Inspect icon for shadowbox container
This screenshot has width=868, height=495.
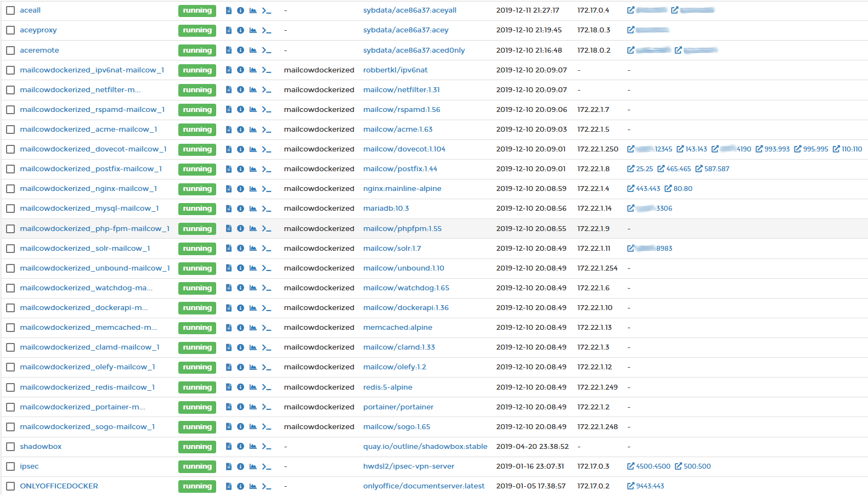click(x=240, y=446)
